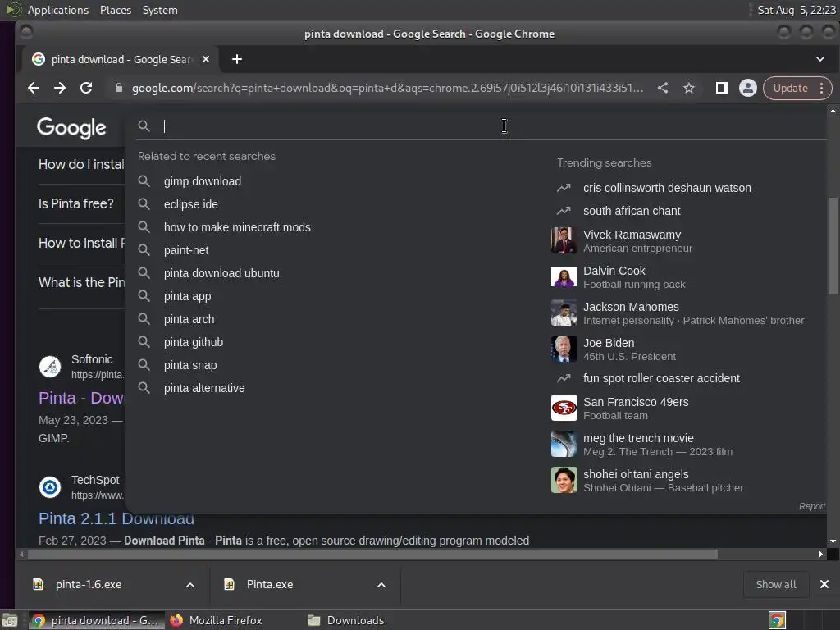
Task: Open downloaded file Pinta.exe
Action: (x=269, y=584)
